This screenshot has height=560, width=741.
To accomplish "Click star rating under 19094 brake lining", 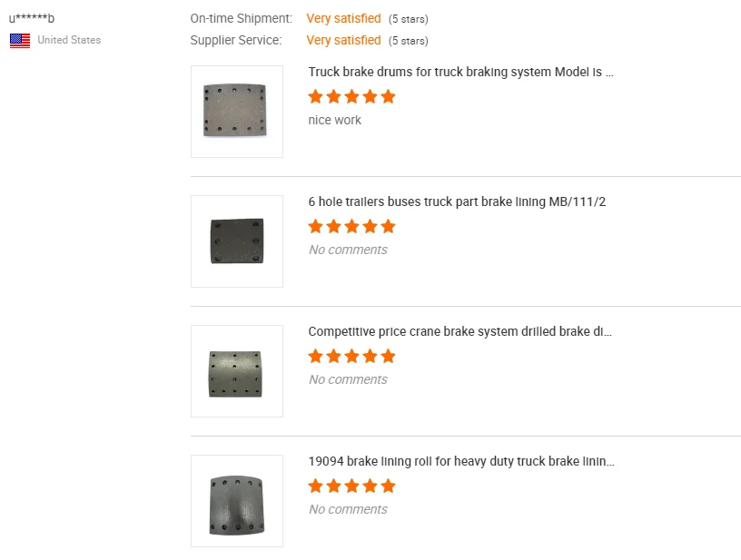I will 351,486.
